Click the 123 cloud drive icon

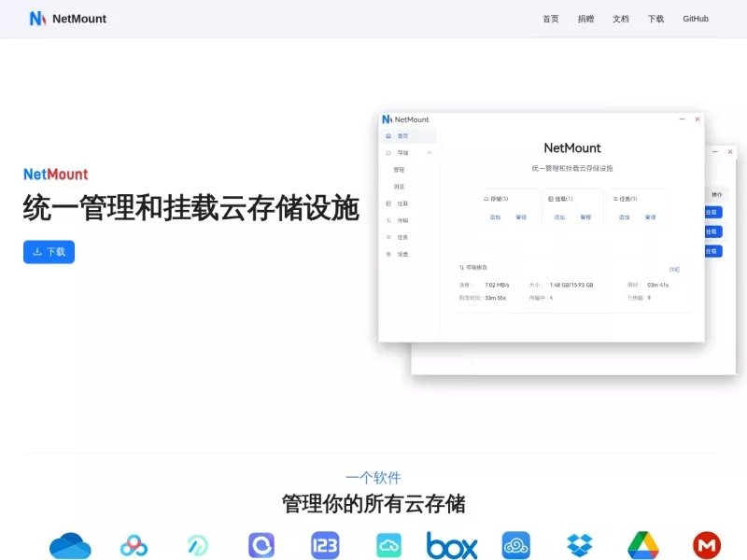click(325, 545)
